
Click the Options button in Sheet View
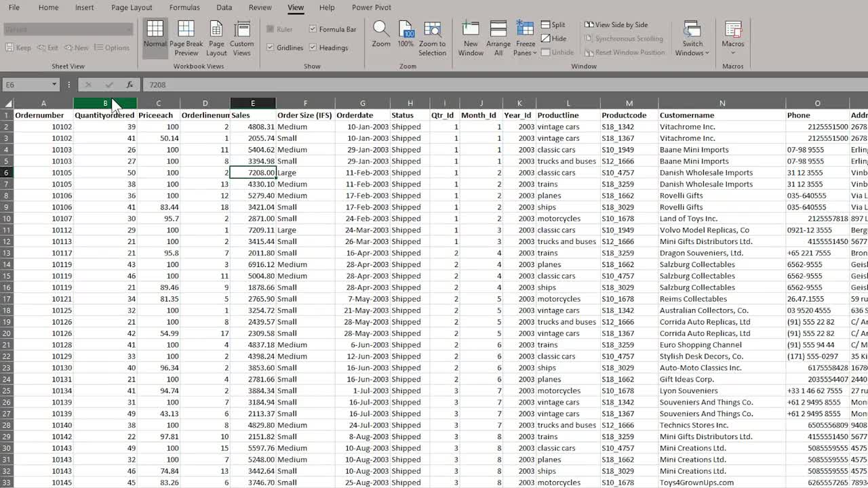tap(111, 47)
